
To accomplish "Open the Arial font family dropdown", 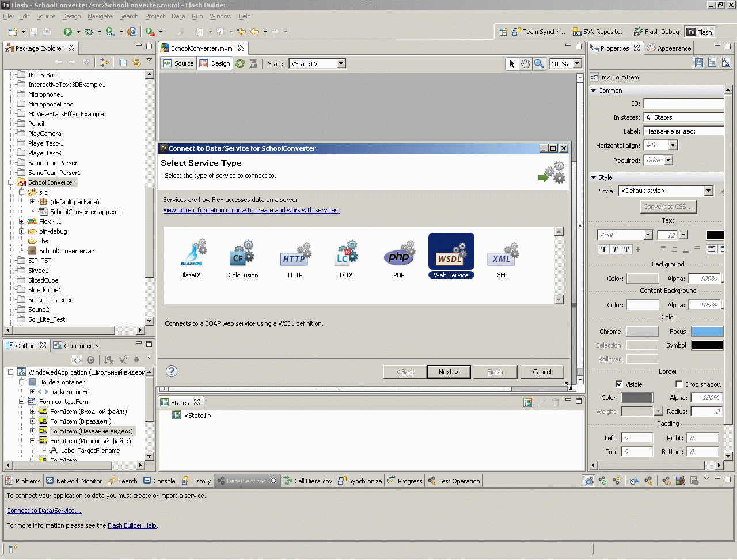I will coord(648,235).
